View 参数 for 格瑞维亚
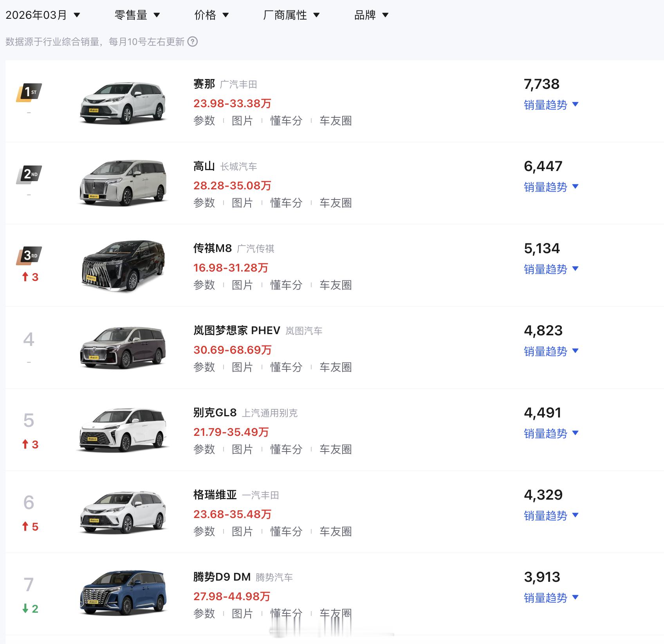This screenshot has height=644, width=664. coord(204,531)
